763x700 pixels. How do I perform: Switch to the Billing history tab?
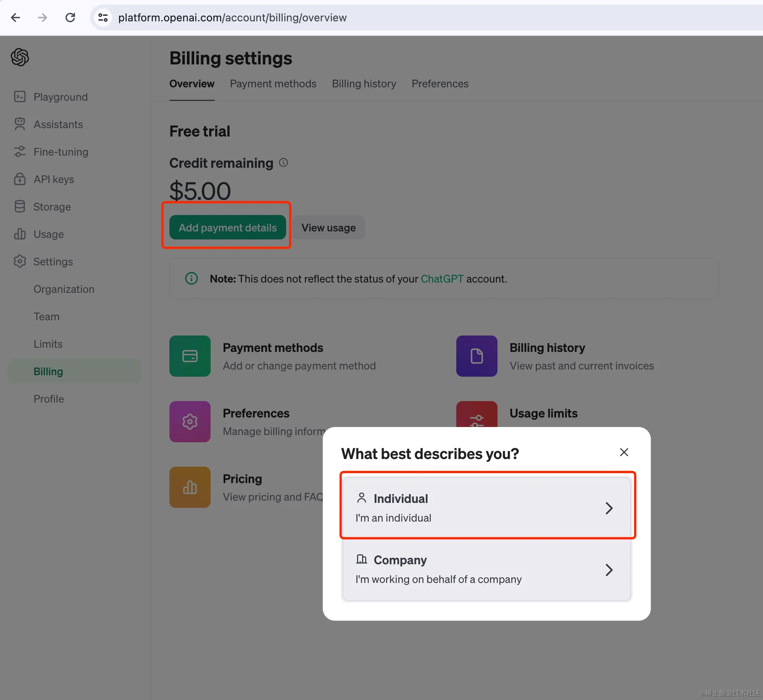click(364, 84)
